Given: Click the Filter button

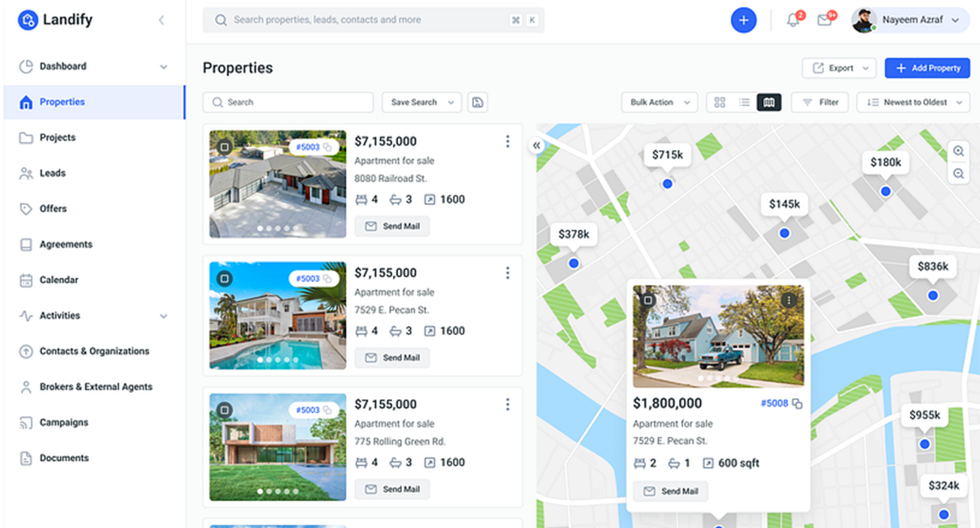Looking at the screenshot, I should (x=820, y=103).
